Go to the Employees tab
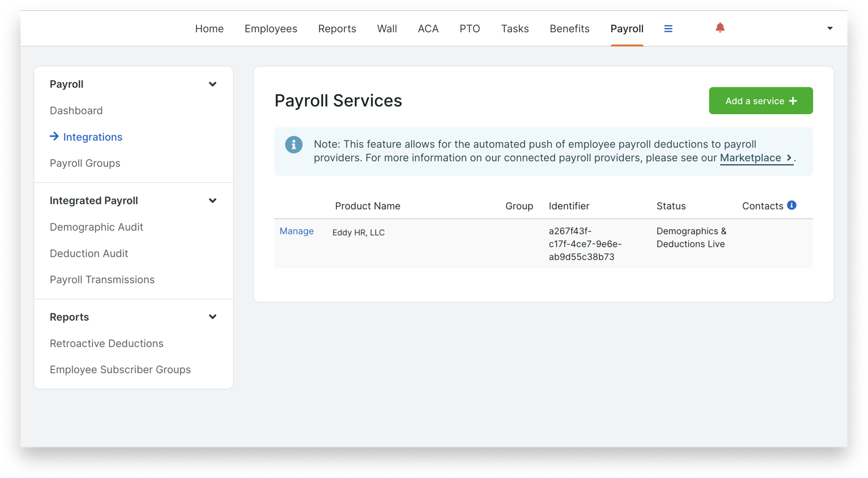Image resolution: width=868 pixels, height=478 pixels. [x=270, y=29]
